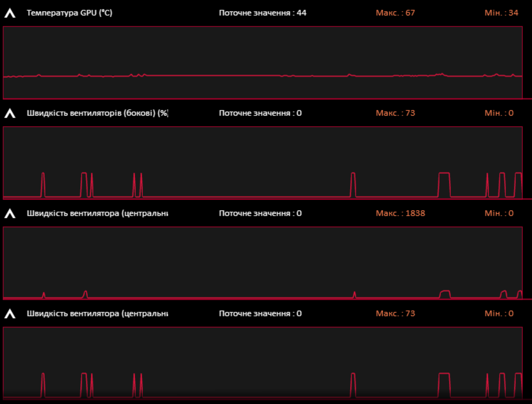Click the Швидкість вентиляторів (бокові) (%) title
Viewport: 532px width, 404px height.
tap(97, 113)
